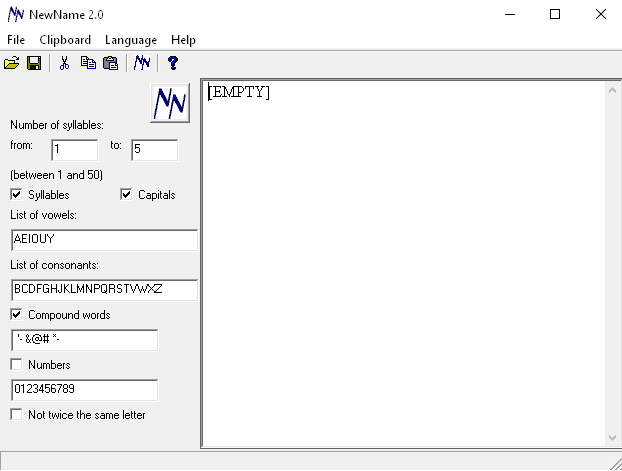This screenshot has width=622, height=471.
Task: Click the question mark help icon
Action: click(173, 63)
